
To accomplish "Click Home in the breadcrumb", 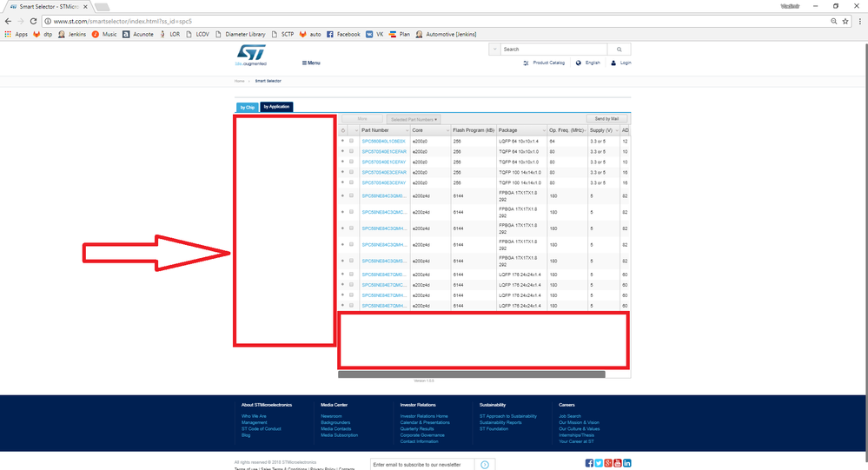I will (239, 82).
